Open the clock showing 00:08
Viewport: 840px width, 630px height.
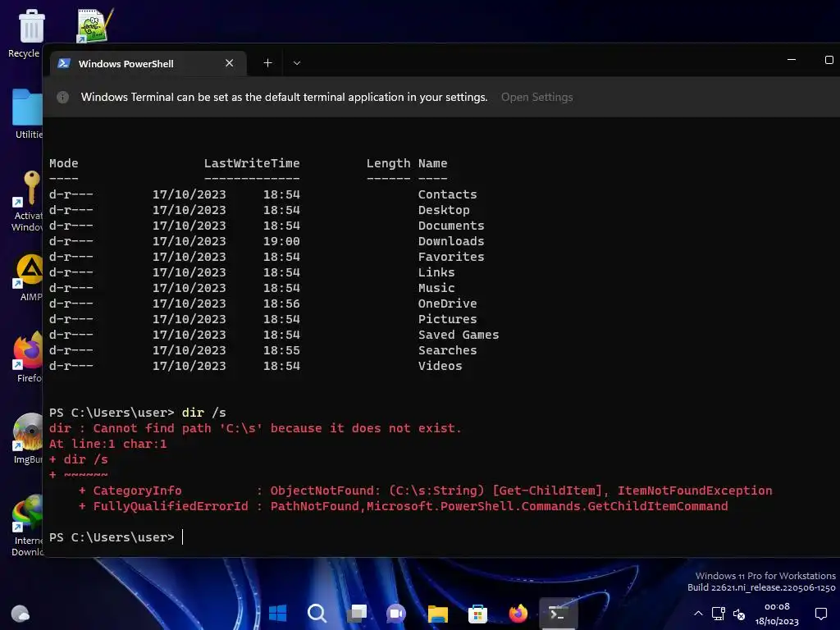point(777,614)
